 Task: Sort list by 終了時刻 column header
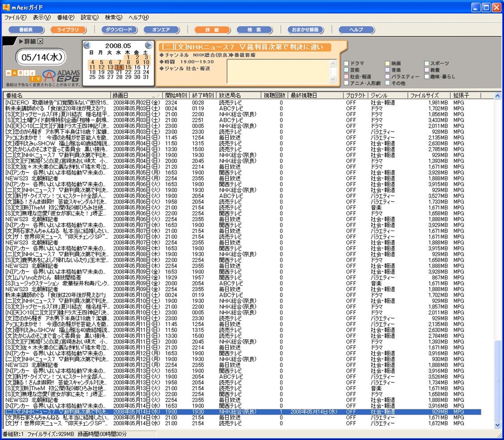click(203, 96)
